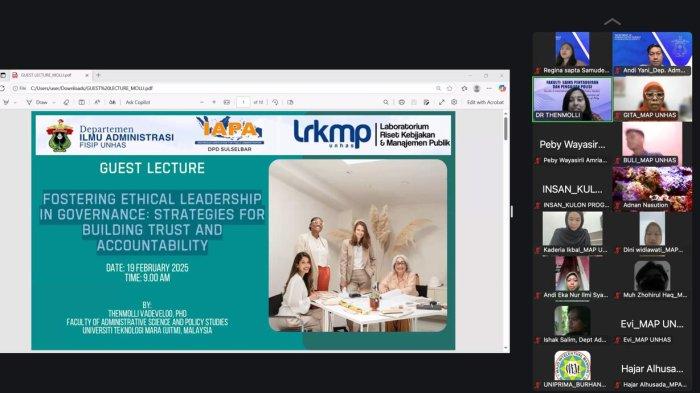The image size is (700, 393).
Task: Start Read aloud from PDF toolbar
Action: tap(97, 102)
